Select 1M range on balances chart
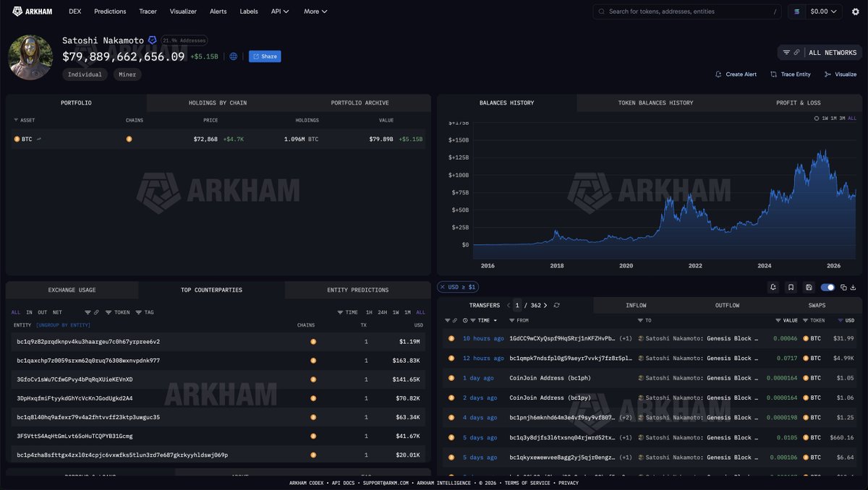868x490 pixels. click(x=834, y=118)
